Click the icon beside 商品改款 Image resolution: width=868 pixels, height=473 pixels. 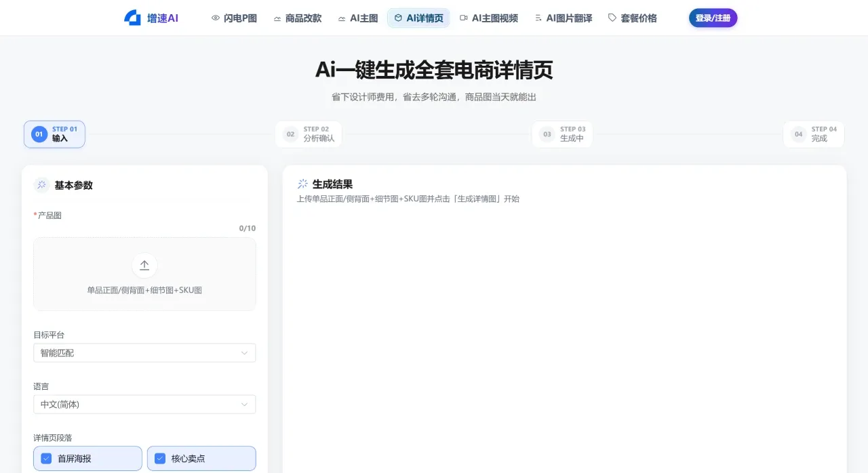pos(277,18)
